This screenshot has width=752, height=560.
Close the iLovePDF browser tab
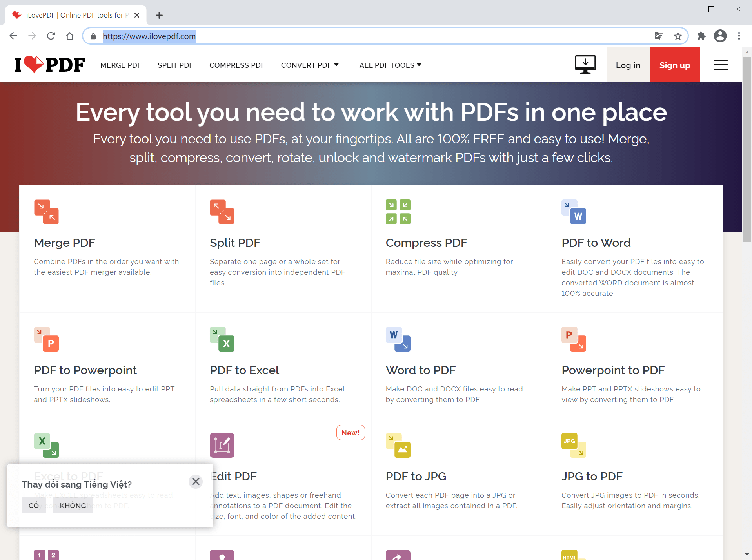(x=137, y=15)
